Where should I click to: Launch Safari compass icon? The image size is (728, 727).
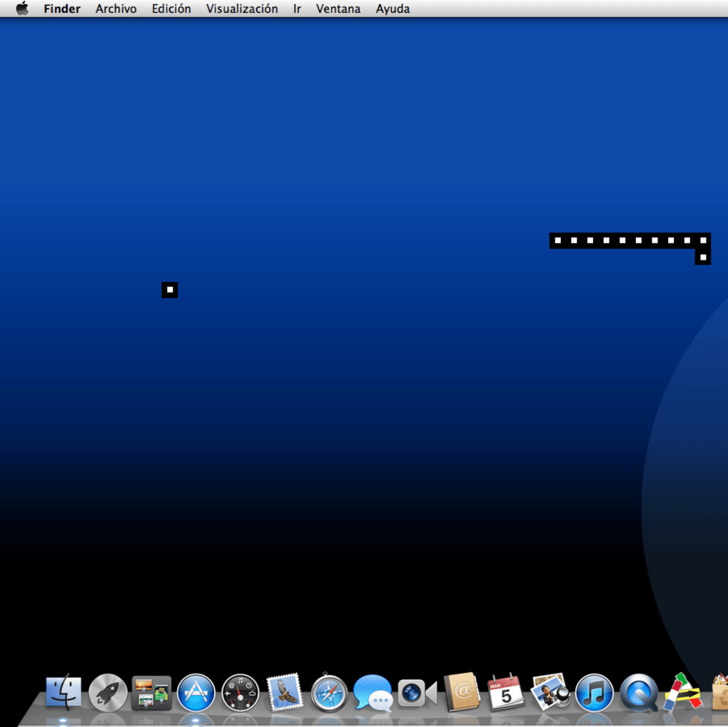pos(329,693)
